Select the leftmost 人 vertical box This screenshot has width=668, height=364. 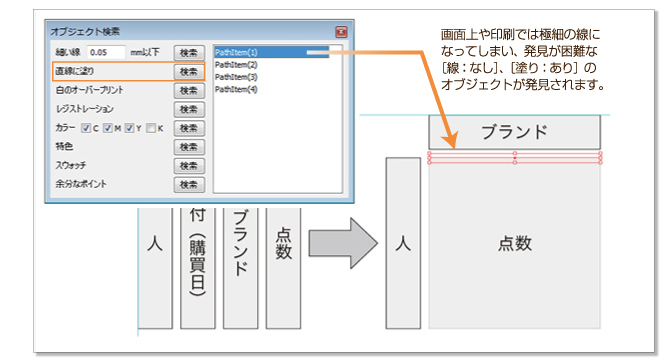(155, 268)
